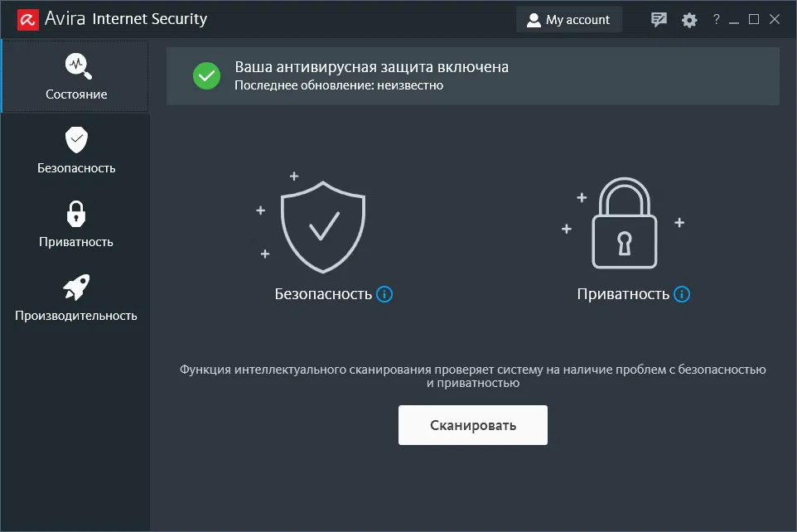Select the Состояние sidebar tab
The image size is (797, 532).
76,76
